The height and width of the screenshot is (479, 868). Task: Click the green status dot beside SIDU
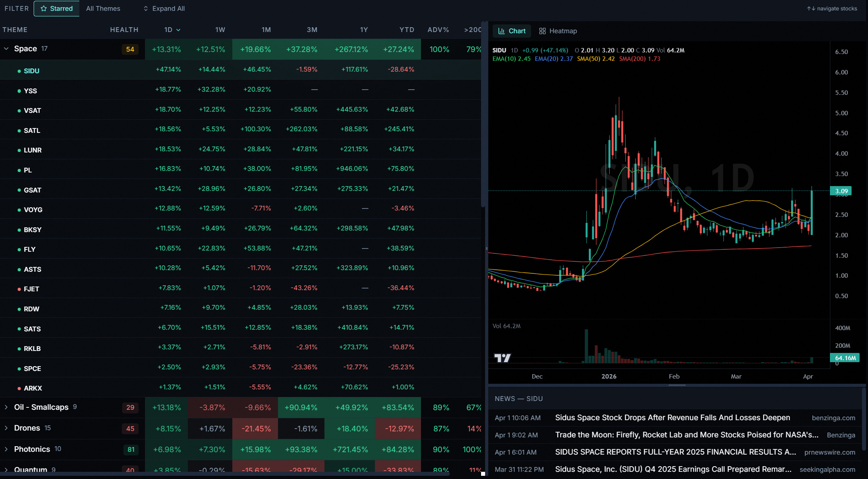[19, 71]
